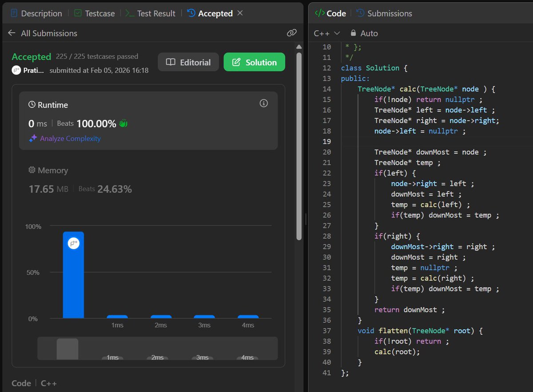Click the Code tab bracket icon

(x=319, y=13)
